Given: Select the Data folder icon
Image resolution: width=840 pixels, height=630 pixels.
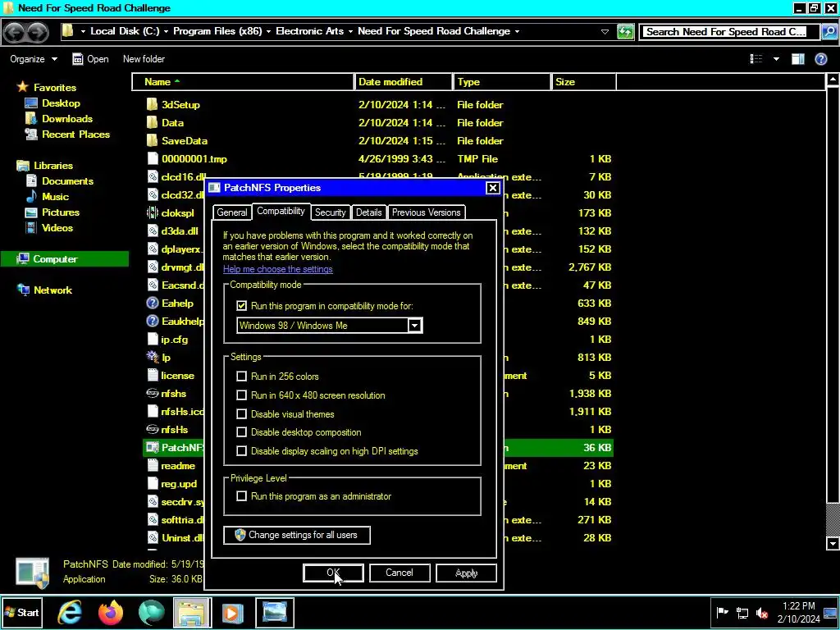Looking at the screenshot, I should tap(152, 123).
